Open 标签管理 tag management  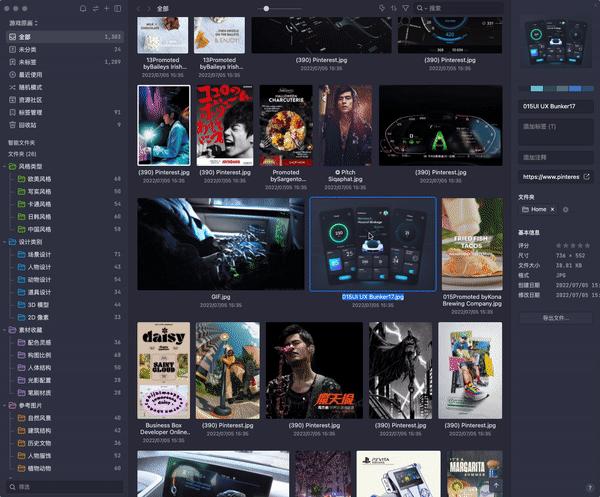click(65, 112)
